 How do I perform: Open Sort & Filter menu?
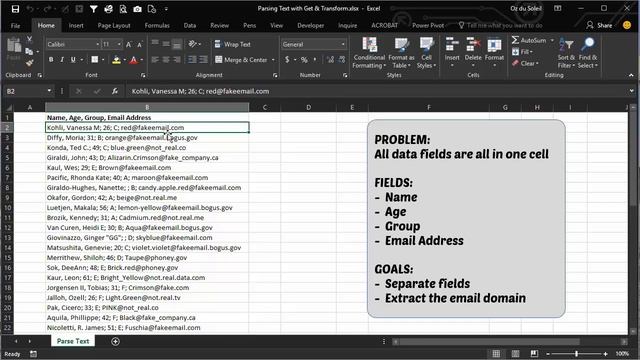tap(566, 53)
